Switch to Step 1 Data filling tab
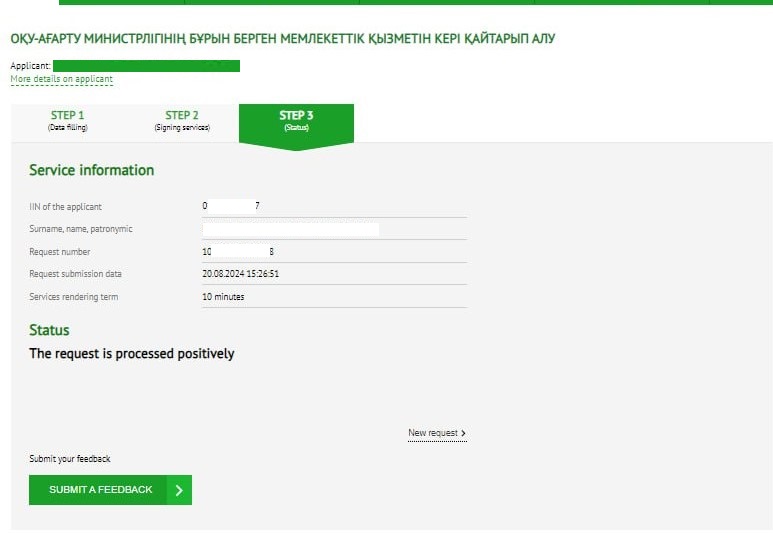Image resolution: width=773 pixels, height=533 pixels. (x=68, y=121)
